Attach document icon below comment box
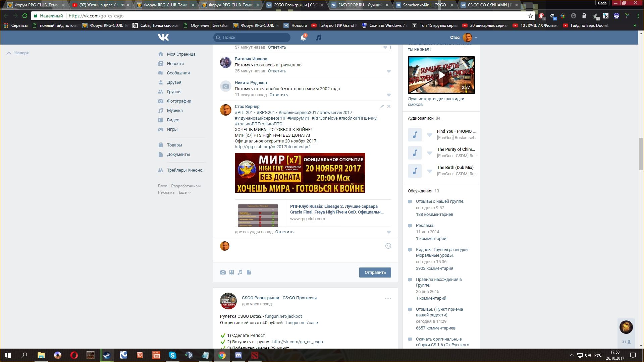Image resolution: width=644 pixels, height=362 pixels. pyautogui.click(x=249, y=272)
